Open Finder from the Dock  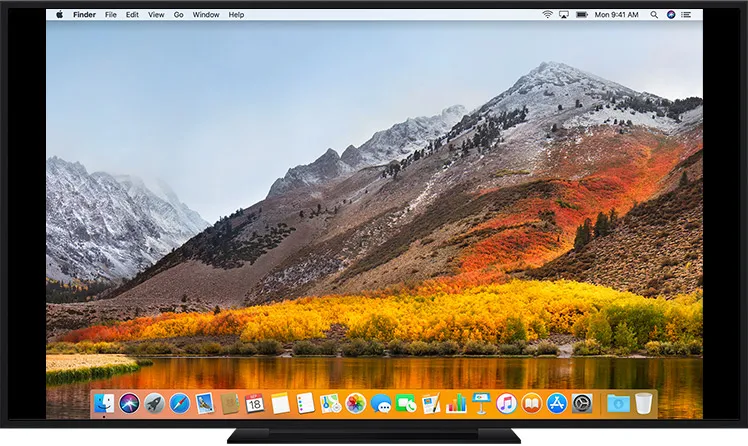pyautogui.click(x=104, y=403)
